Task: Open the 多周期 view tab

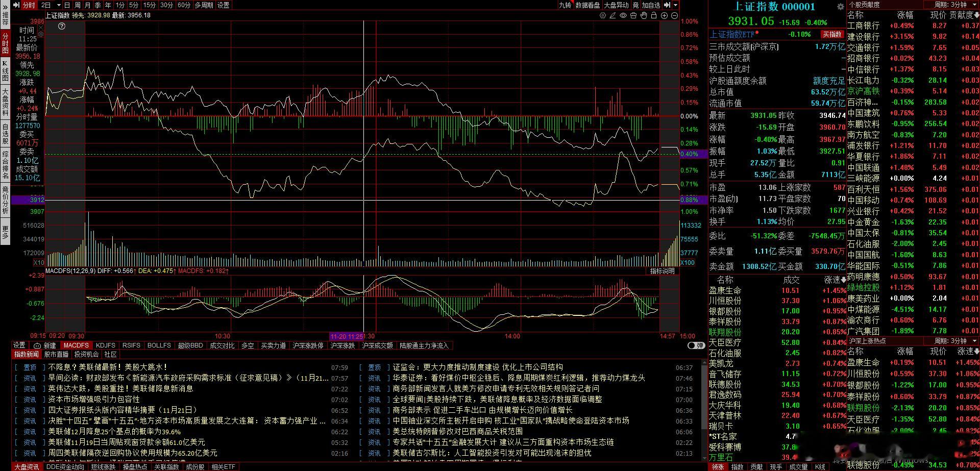Action: [204, 5]
